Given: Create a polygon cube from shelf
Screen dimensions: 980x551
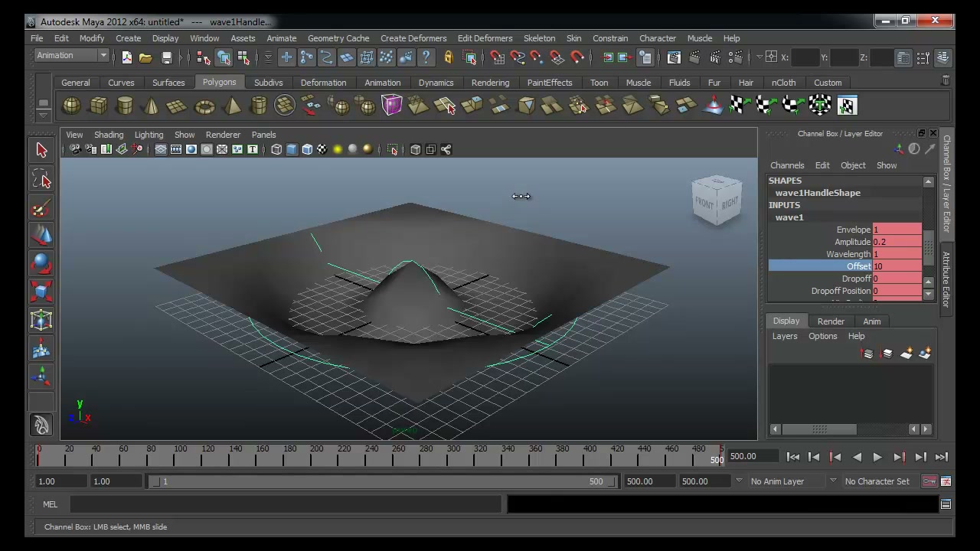Looking at the screenshot, I should [x=99, y=106].
